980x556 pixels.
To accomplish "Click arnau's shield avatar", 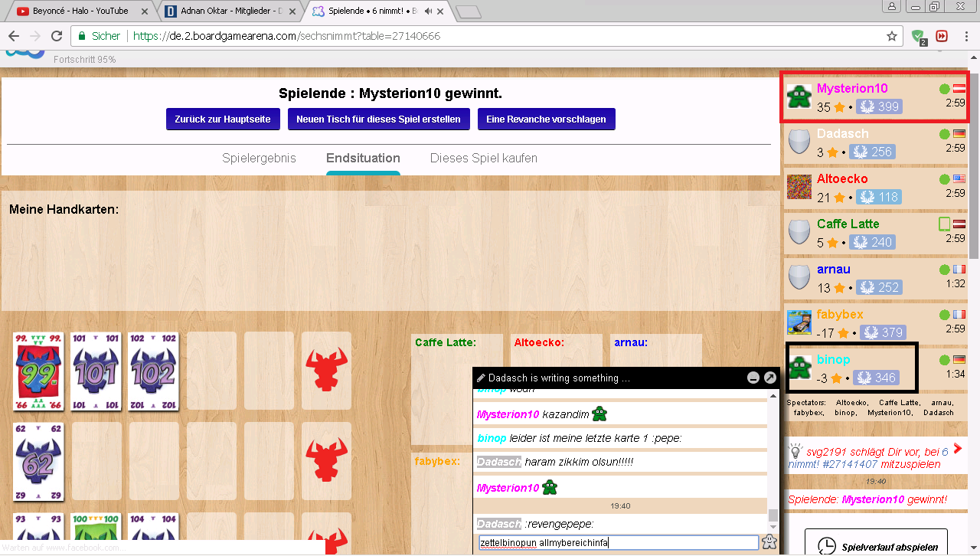I will [x=799, y=277].
